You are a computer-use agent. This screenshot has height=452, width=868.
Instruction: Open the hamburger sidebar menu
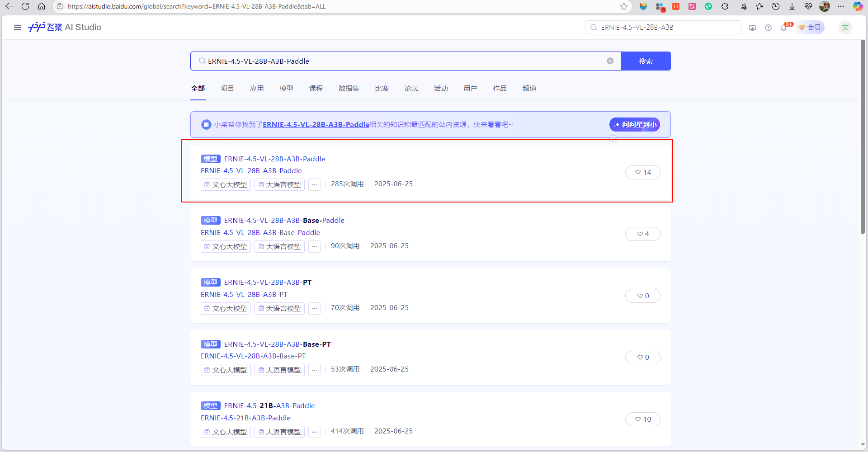(17, 28)
